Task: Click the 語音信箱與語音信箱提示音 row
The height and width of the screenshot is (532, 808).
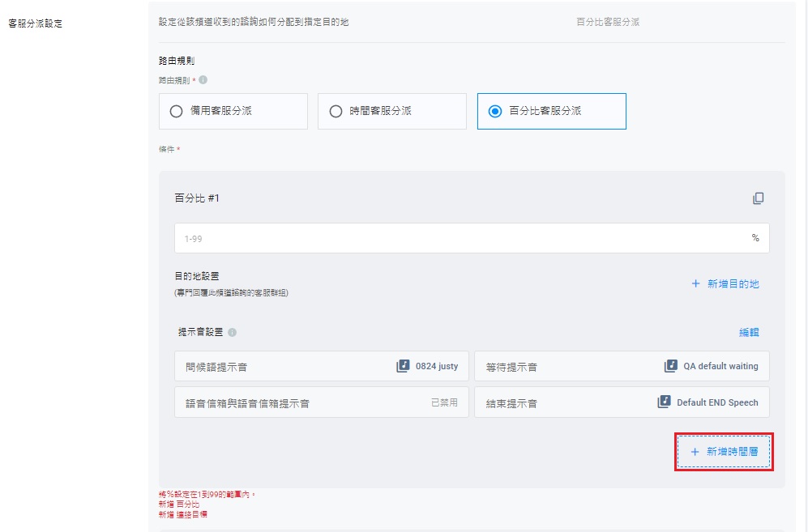Action: click(322, 402)
